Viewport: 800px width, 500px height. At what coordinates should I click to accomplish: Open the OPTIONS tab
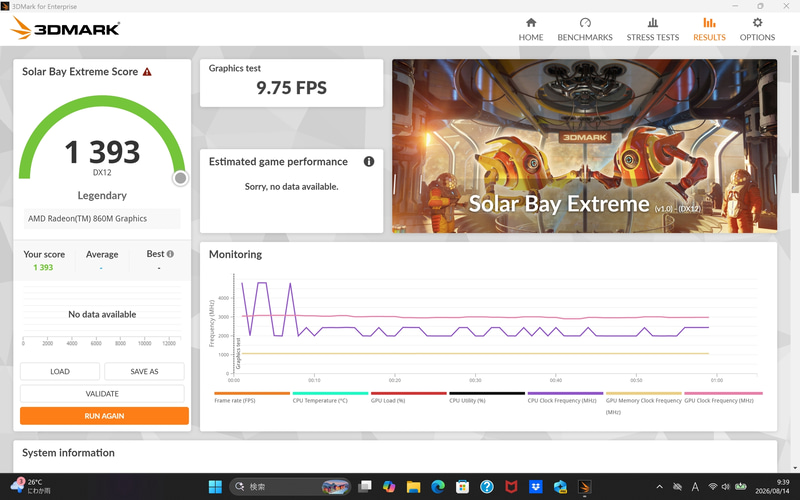pos(757,29)
